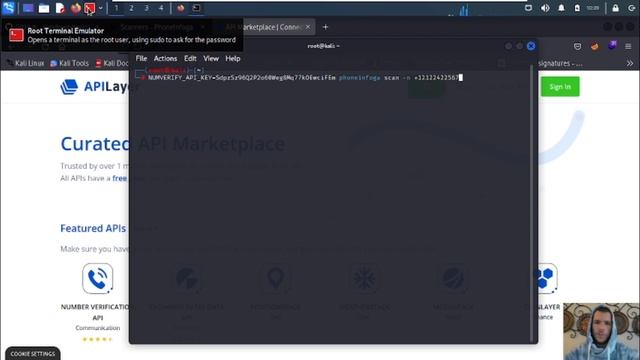Click the power manager battery icon
The width and height of the screenshot is (640, 360).
point(577,8)
